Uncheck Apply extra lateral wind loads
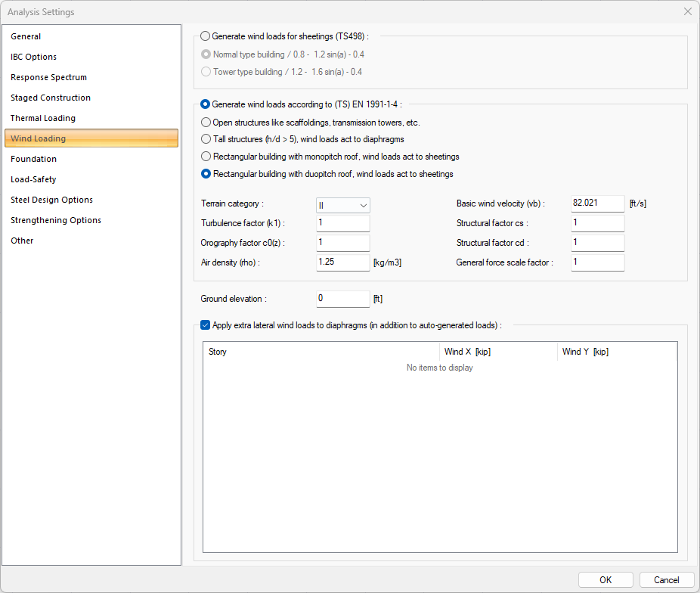This screenshot has height=593, width=700. click(206, 325)
